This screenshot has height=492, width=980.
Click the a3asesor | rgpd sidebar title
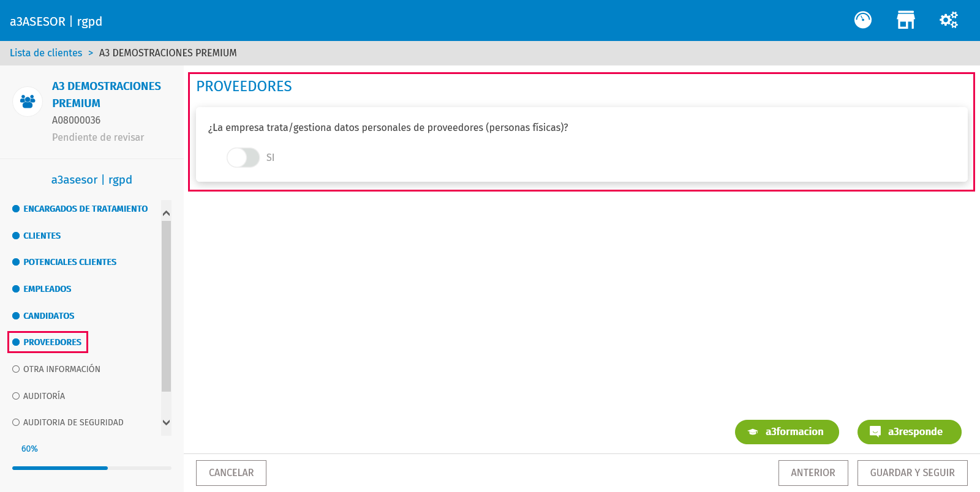tap(92, 180)
